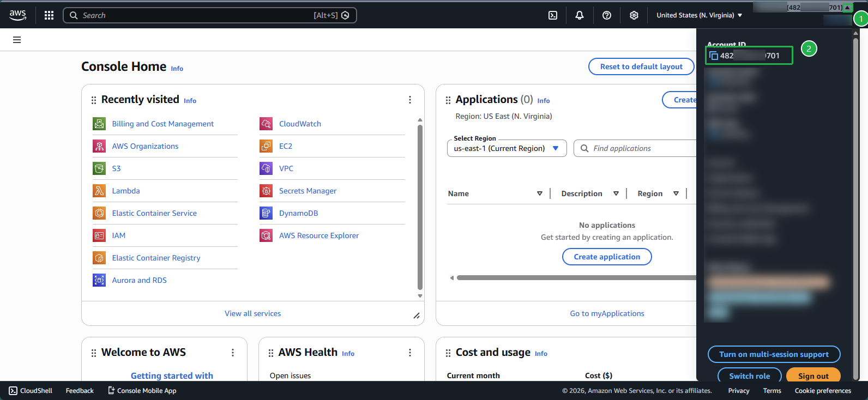Image resolution: width=868 pixels, height=400 pixels.
Task: Click the Aurora and RDS icon
Action: click(x=99, y=280)
